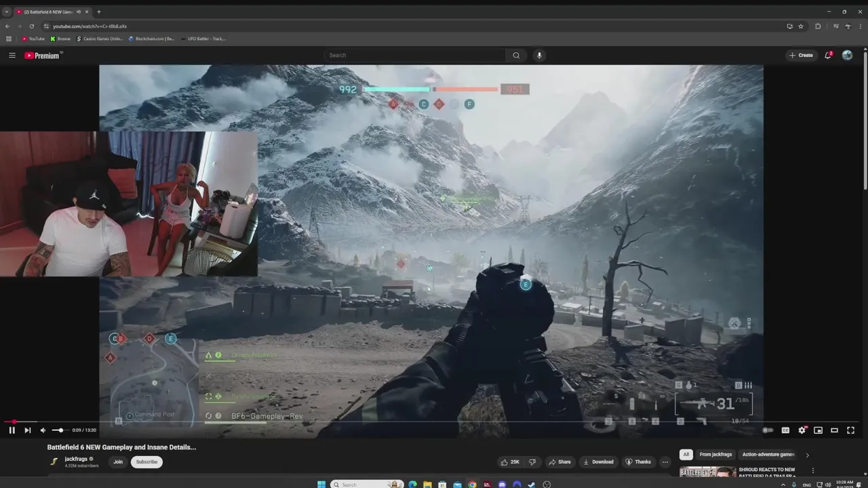Download the video
868x488 pixels.
(598, 462)
